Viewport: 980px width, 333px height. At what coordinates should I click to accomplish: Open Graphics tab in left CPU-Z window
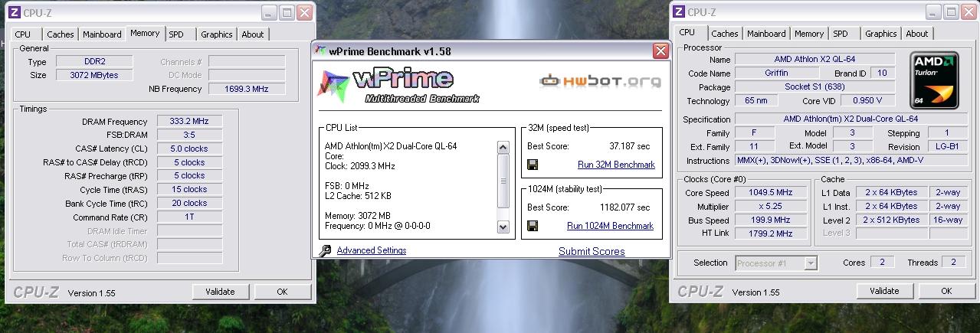pyautogui.click(x=217, y=34)
